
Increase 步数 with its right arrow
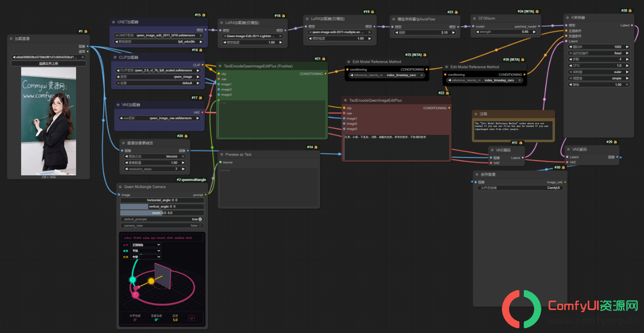pyautogui.click(x=627, y=59)
